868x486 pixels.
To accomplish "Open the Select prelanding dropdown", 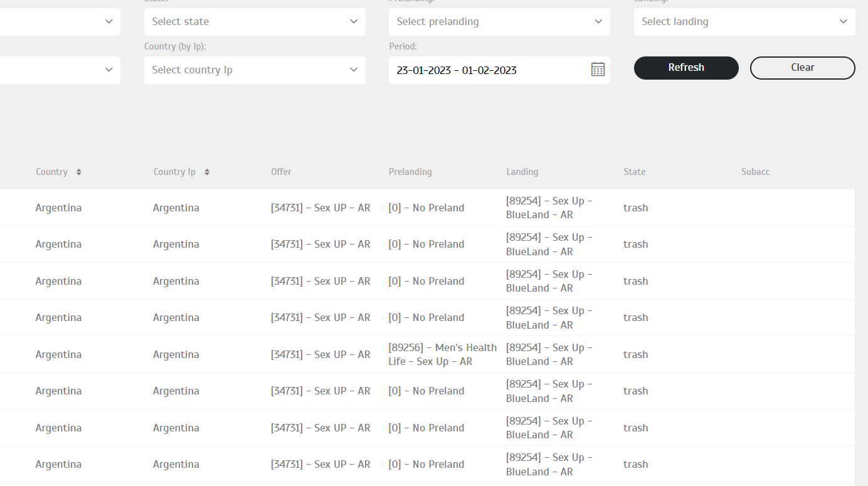I will coord(499,21).
